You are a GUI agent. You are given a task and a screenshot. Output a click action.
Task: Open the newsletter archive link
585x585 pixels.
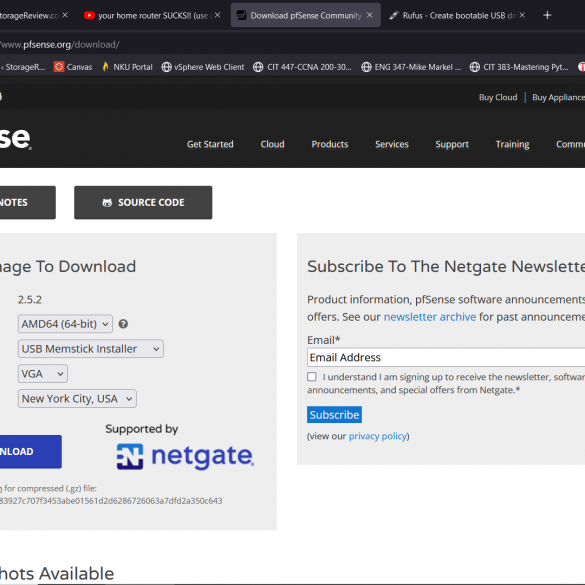coord(430,317)
